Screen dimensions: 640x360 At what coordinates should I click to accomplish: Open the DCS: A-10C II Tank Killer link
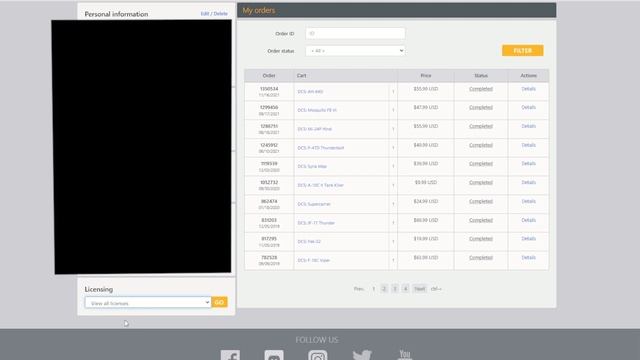tap(320, 185)
